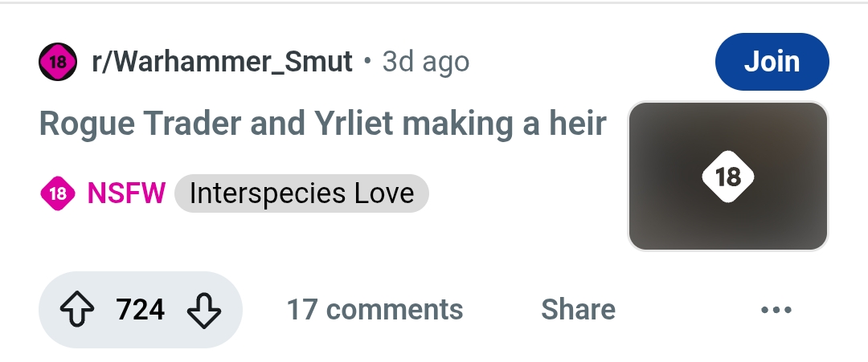868x362 pixels.
Task: Join the r/Warhammer_Smut community
Action: pos(772,61)
